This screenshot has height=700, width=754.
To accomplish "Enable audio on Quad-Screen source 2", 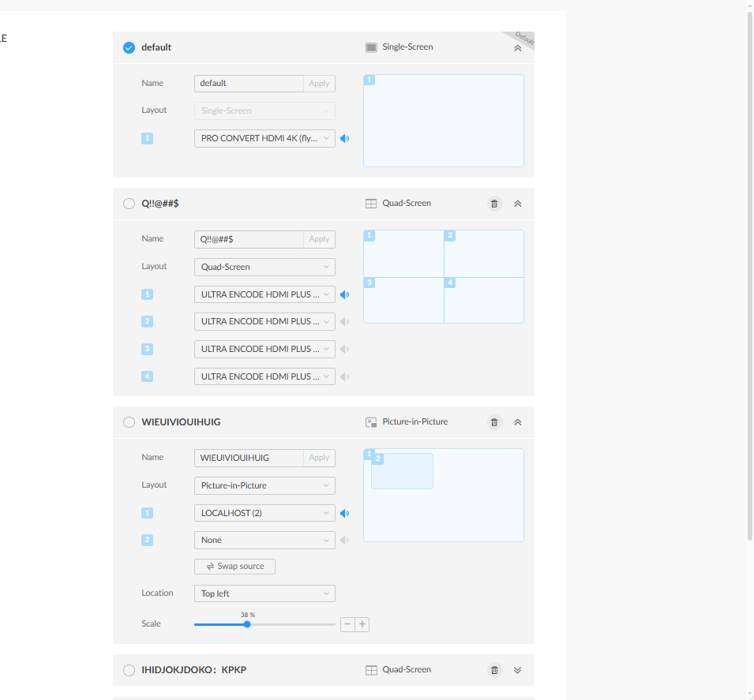I will click(344, 322).
